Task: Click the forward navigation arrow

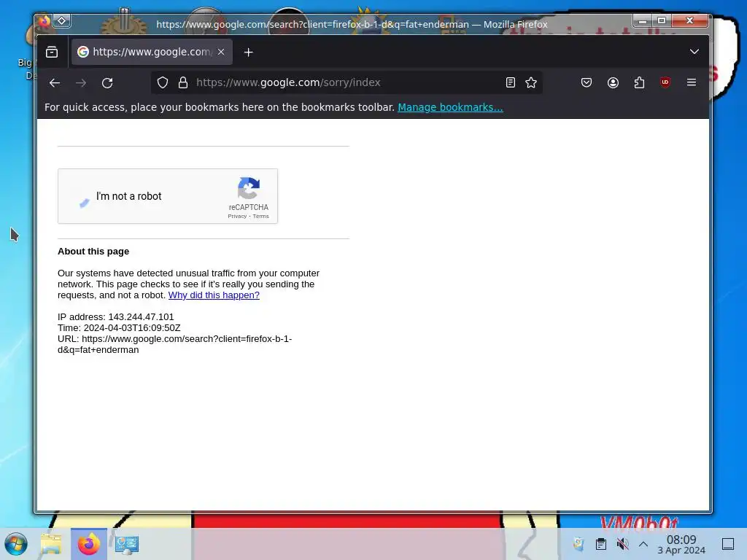Action: (81, 83)
